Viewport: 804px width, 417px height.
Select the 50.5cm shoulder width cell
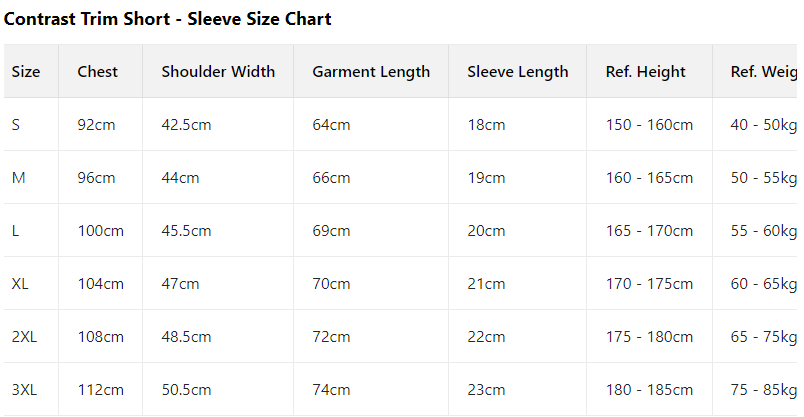click(186, 390)
